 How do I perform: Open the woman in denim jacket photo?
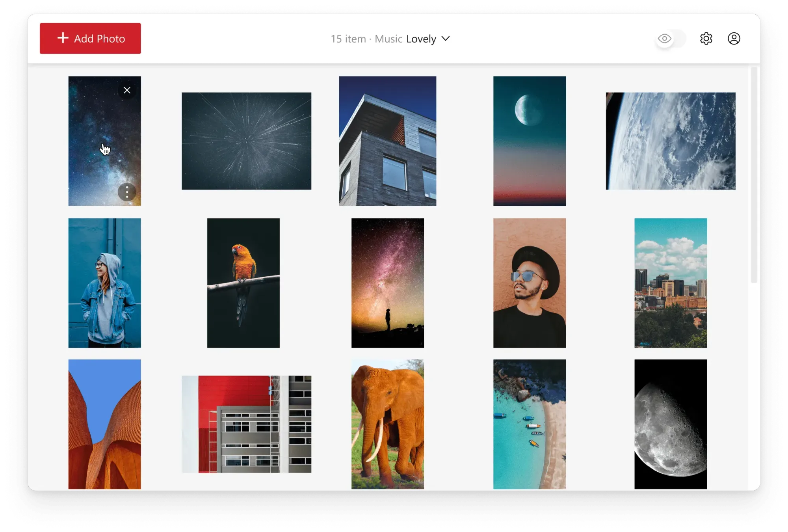click(x=104, y=283)
